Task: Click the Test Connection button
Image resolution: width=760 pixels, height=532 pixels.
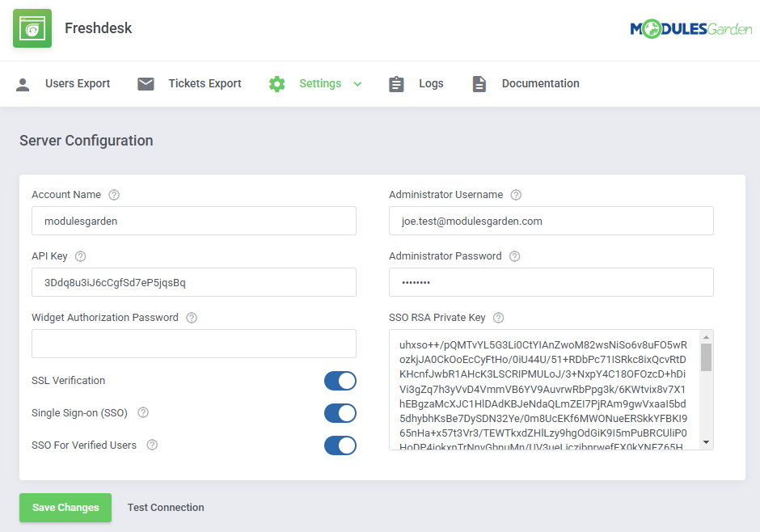Action: (x=166, y=507)
